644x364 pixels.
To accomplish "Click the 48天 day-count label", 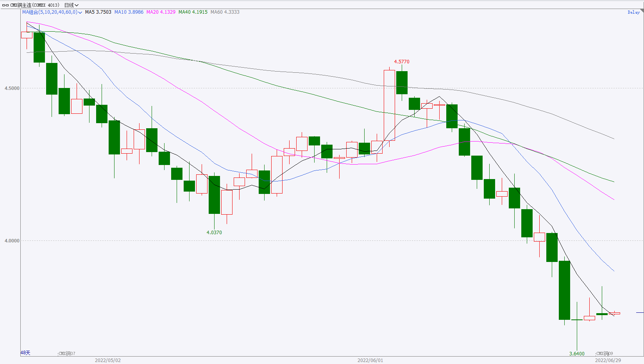I will tap(25, 353).
